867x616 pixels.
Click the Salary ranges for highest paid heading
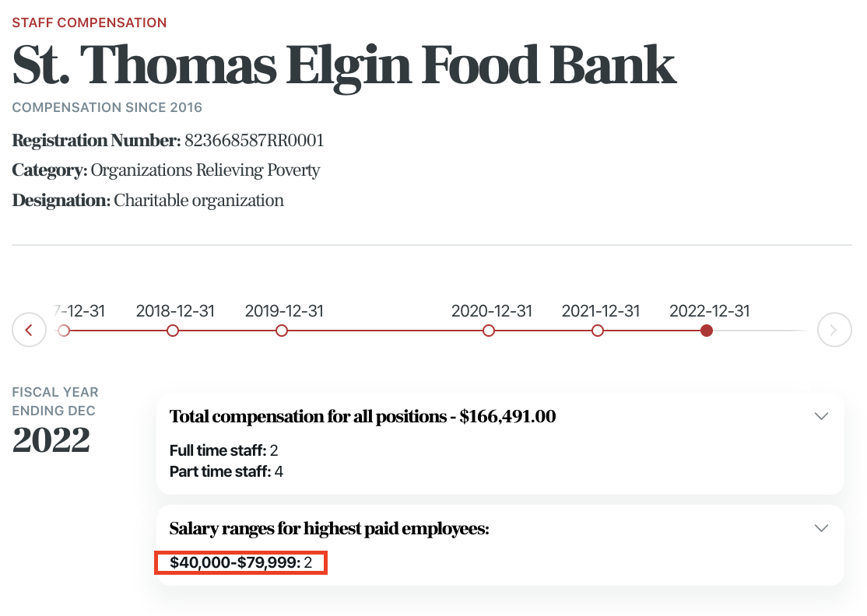pos(329,528)
